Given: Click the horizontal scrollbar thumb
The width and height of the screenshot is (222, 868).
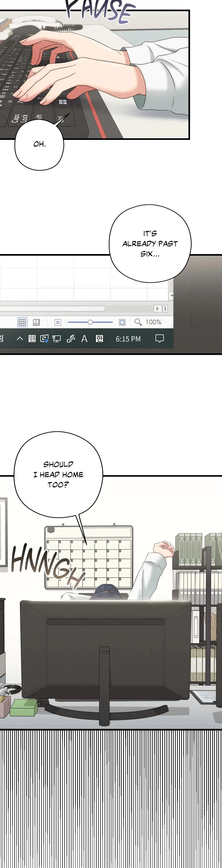Looking at the screenshot, I should (52, 308).
